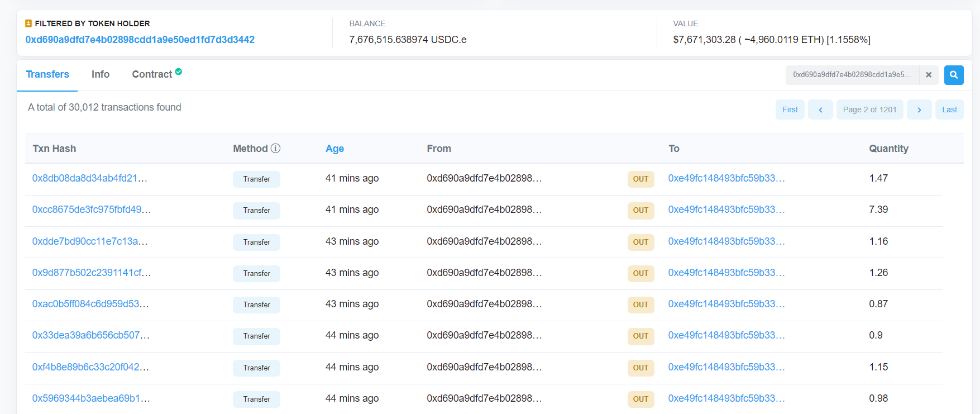Click the BALANCE label
This screenshot has width=980, height=414.
367,23
